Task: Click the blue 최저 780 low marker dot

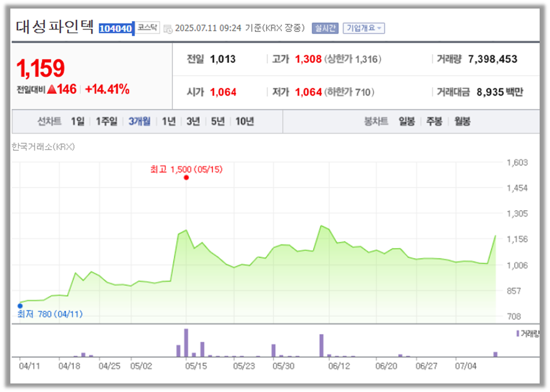Action: (x=20, y=306)
